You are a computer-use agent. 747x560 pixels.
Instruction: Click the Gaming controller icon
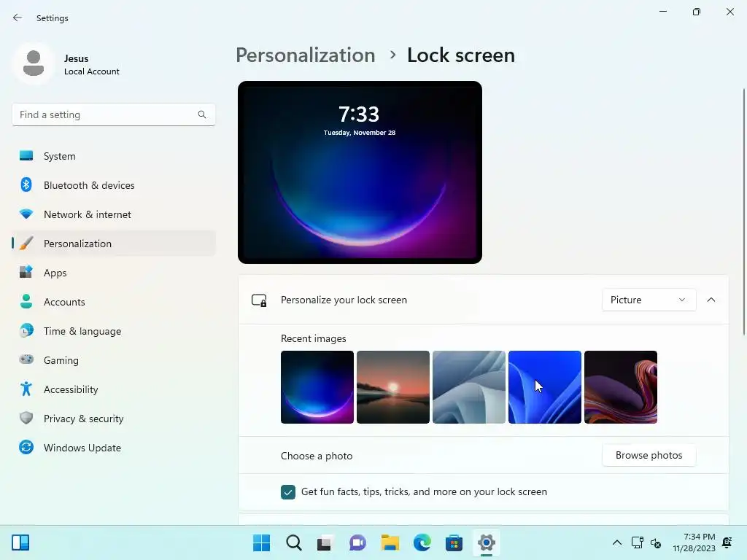pyautogui.click(x=26, y=359)
